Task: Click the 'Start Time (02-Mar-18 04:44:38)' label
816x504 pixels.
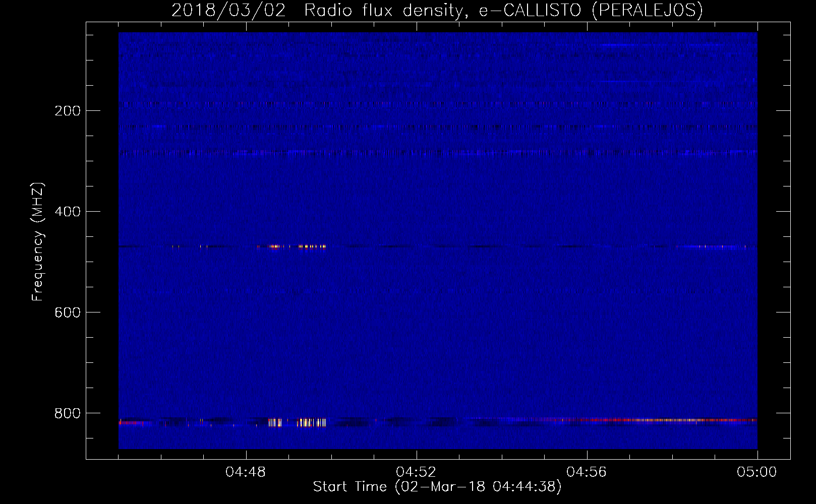Action: 437,487
